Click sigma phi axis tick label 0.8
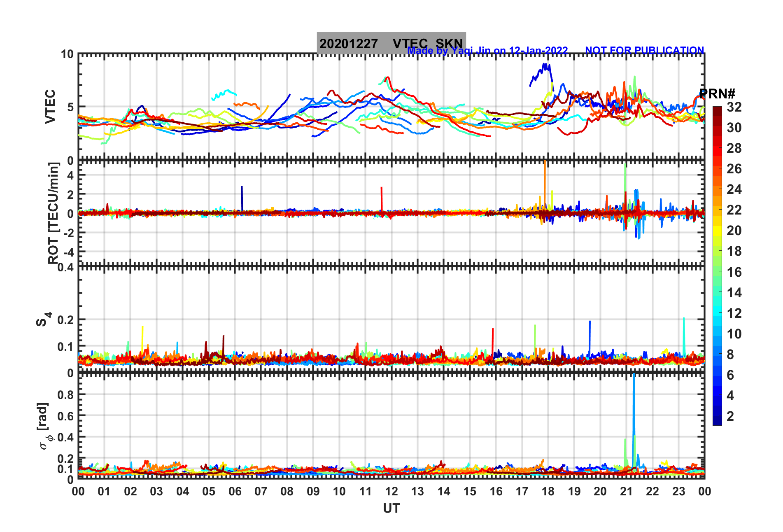This screenshot has height=532, width=783. click(x=65, y=394)
